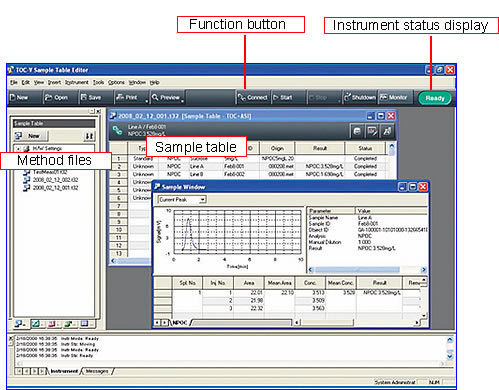Click the third side panel tab icon
The width and height of the screenshot is (499, 390).
53,323
